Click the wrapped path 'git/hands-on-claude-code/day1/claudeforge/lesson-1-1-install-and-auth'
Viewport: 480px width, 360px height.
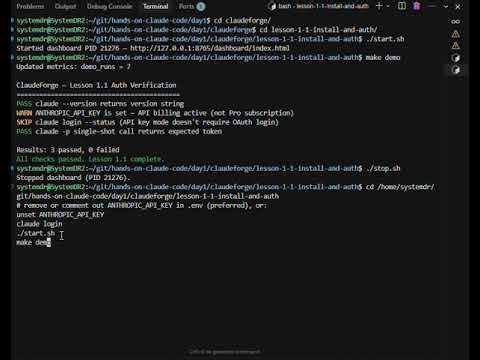tap(148, 196)
